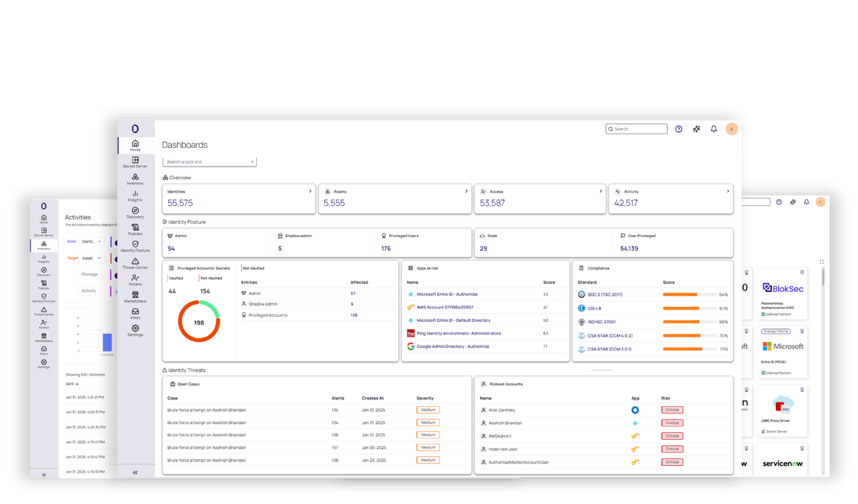
Task: Open the 'SOC 2 (TSC 2017)' compliance link
Action: [x=604, y=295]
